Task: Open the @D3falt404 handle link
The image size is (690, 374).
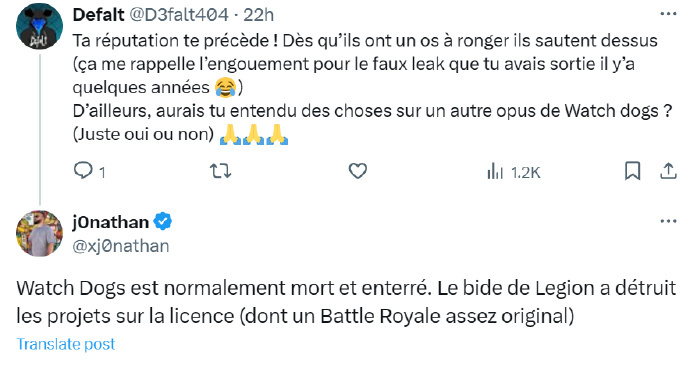Action: point(179,15)
